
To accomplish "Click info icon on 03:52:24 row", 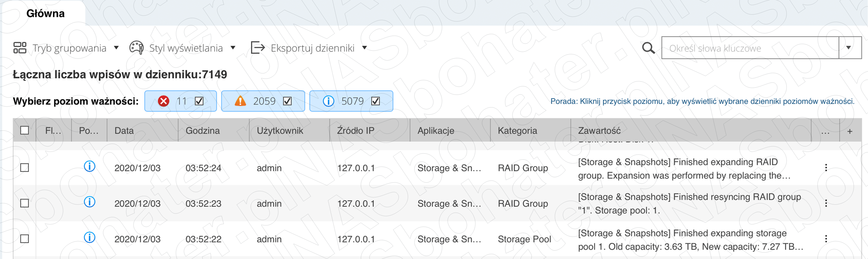I will pyautogui.click(x=89, y=167).
